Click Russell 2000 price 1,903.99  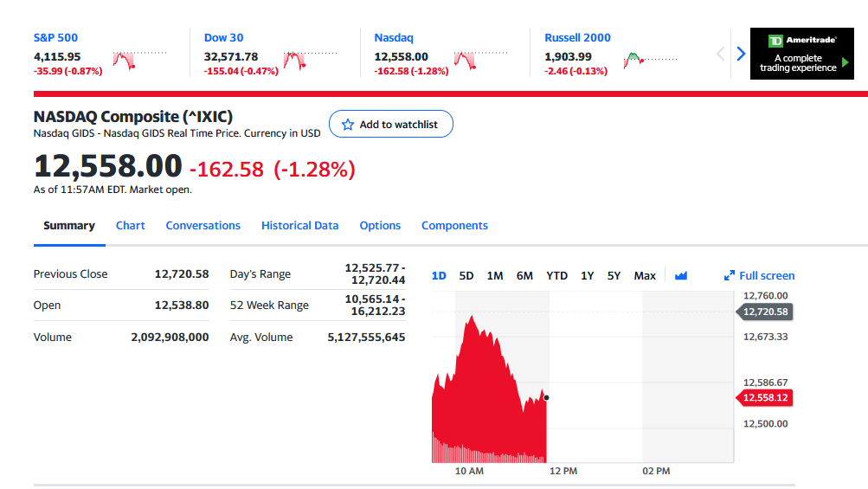tap(568, 56)
